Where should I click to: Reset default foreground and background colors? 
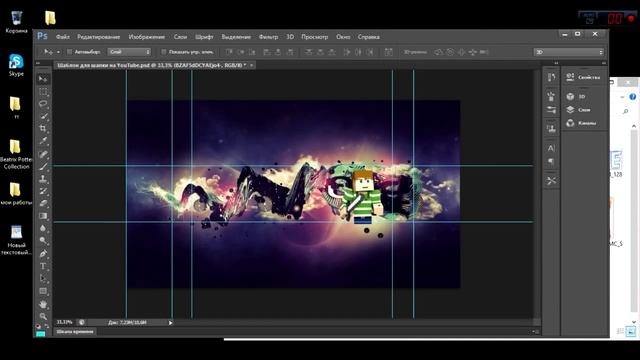(38, 326)
